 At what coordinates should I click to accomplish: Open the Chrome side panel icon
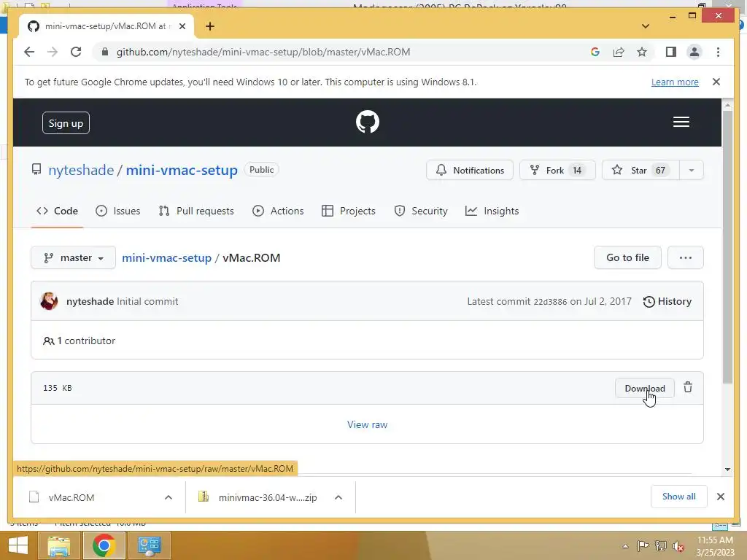coord(671,52)
